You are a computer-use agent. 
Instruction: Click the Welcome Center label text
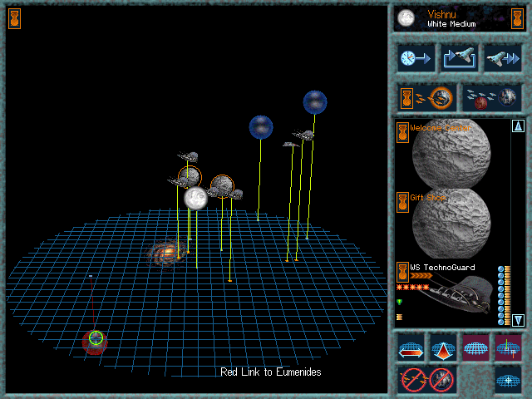click(441, 128)
